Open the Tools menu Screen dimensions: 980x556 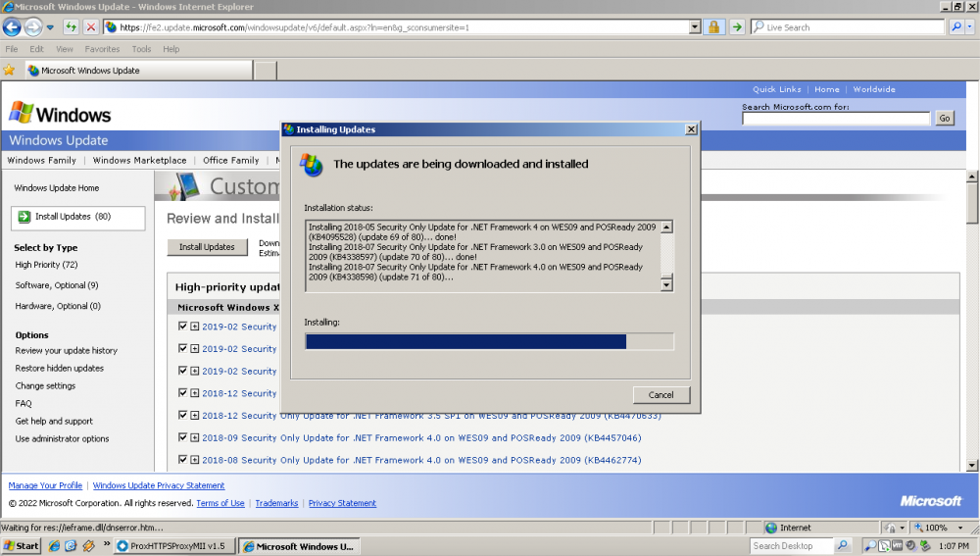[x=141, y=49]
